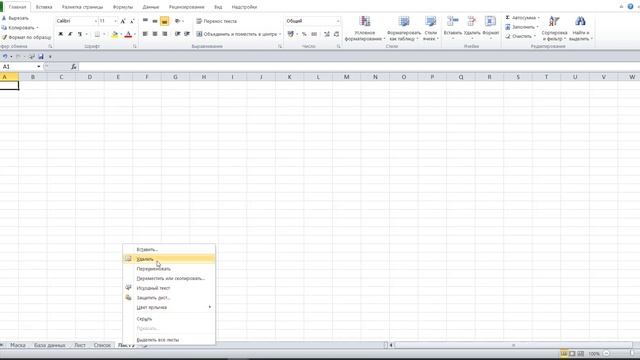Open Форматировать как таблицу gallery
The image size is (640, 360).
tap(404, 28)
